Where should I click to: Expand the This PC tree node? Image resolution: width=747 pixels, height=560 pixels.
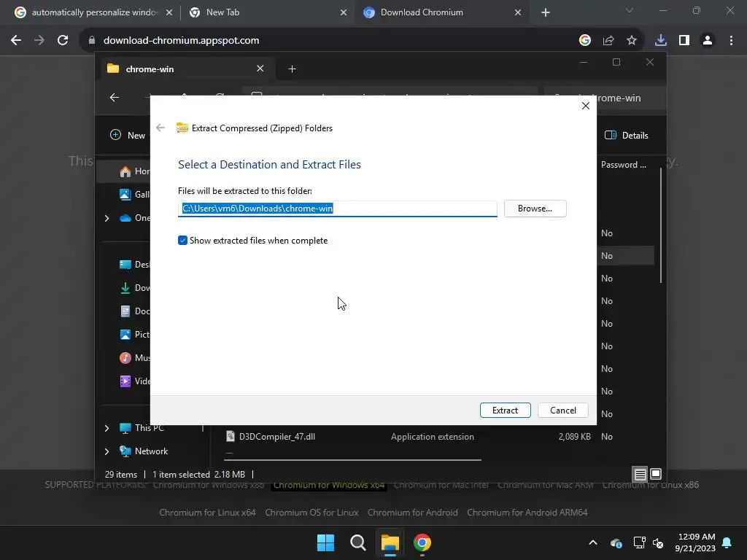[x=107, y=428]
